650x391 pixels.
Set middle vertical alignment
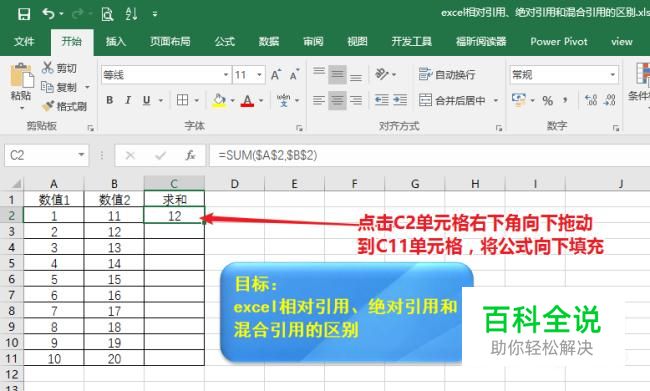[337, 75]
